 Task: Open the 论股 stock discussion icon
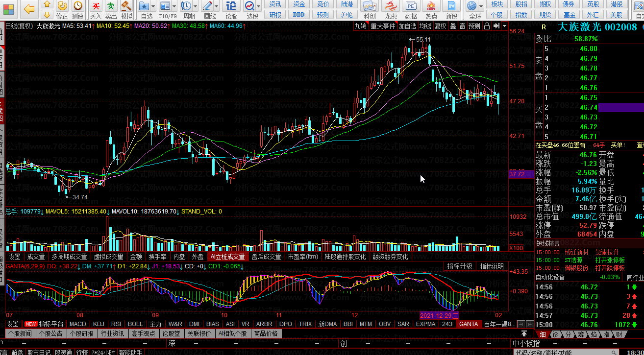tap(231, 6)
